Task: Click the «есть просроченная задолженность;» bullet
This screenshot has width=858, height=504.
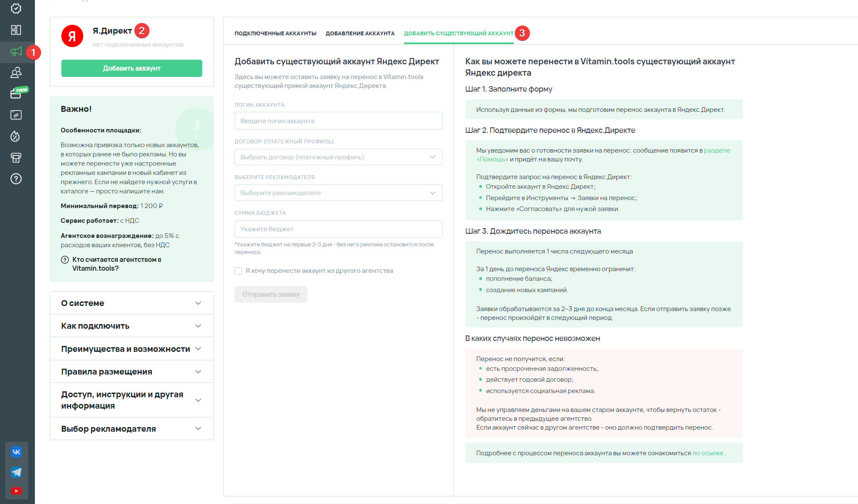Action: pyautogui.click(x=542, y=369)
